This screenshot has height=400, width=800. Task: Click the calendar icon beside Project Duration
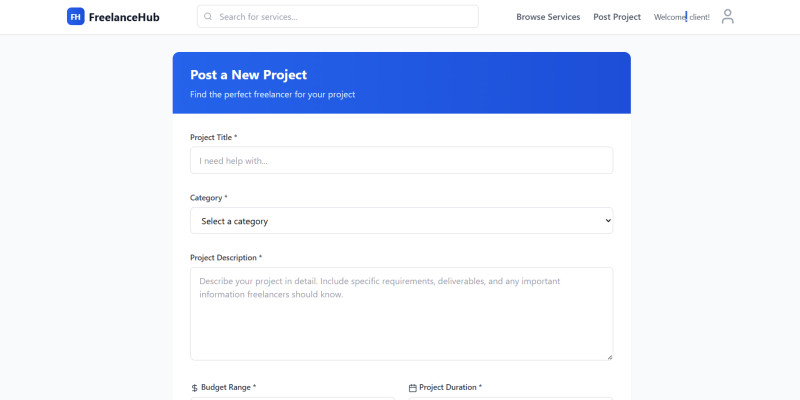(x=413, y=387)
